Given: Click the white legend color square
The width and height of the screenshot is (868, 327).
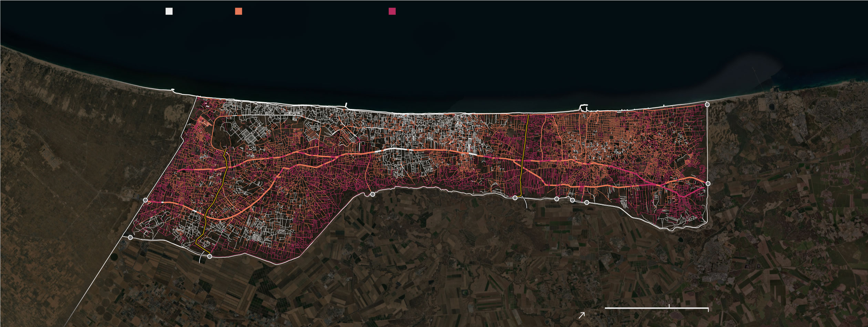Looking at the screenshot, I should coord(169,11).
